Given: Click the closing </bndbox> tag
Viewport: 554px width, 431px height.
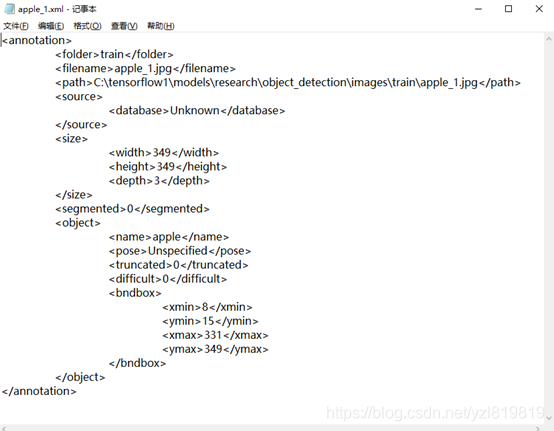Looking at the screenshot, I should tap(137, 363).
